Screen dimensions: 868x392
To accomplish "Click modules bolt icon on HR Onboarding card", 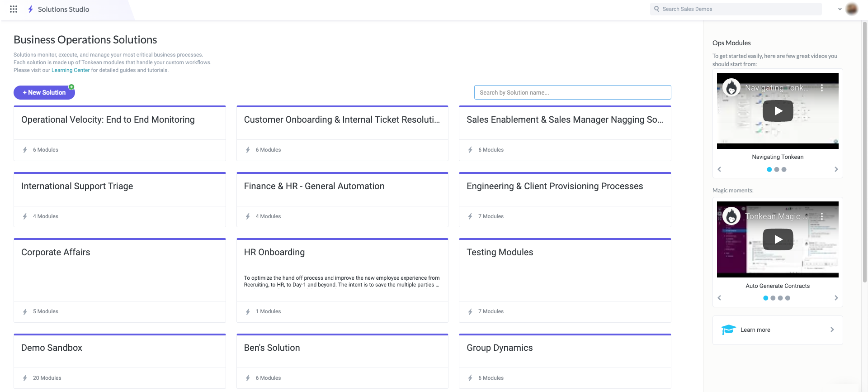I will pos(248,311).
